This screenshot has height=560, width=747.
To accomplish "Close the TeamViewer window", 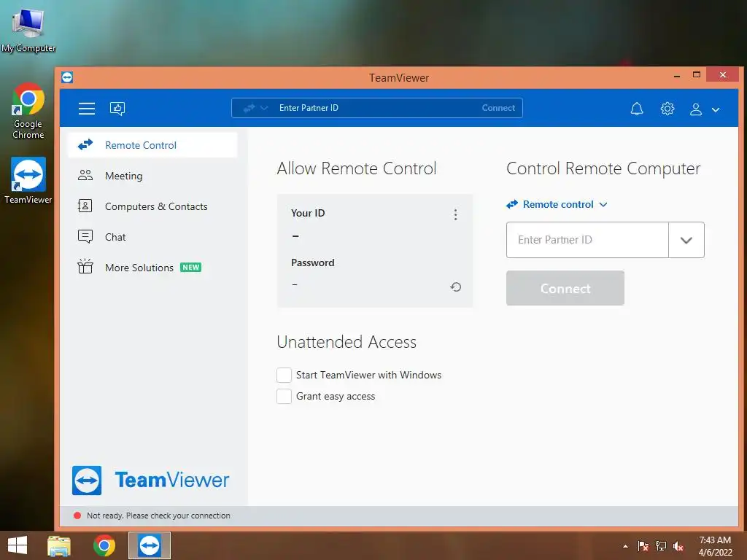I will click(722, 75).
